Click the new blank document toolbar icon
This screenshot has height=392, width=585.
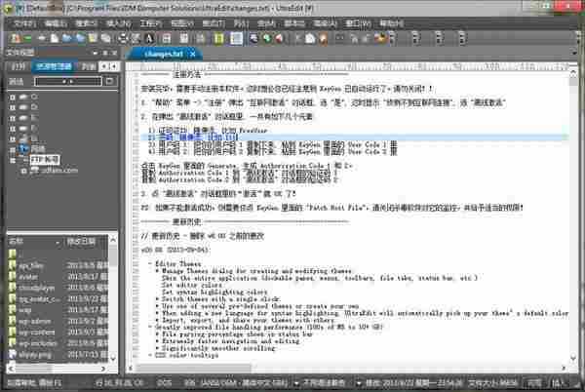pyautogui.click(x=55, y=38)
